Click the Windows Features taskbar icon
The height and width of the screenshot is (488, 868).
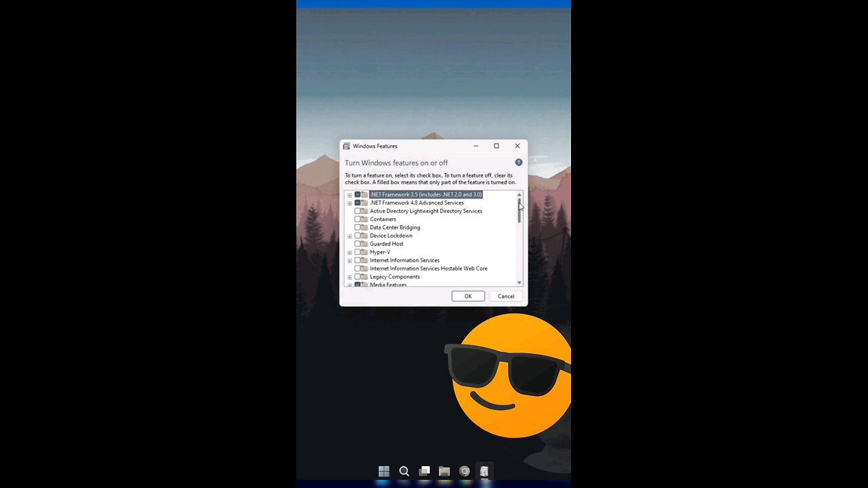(x=484, y=471)
